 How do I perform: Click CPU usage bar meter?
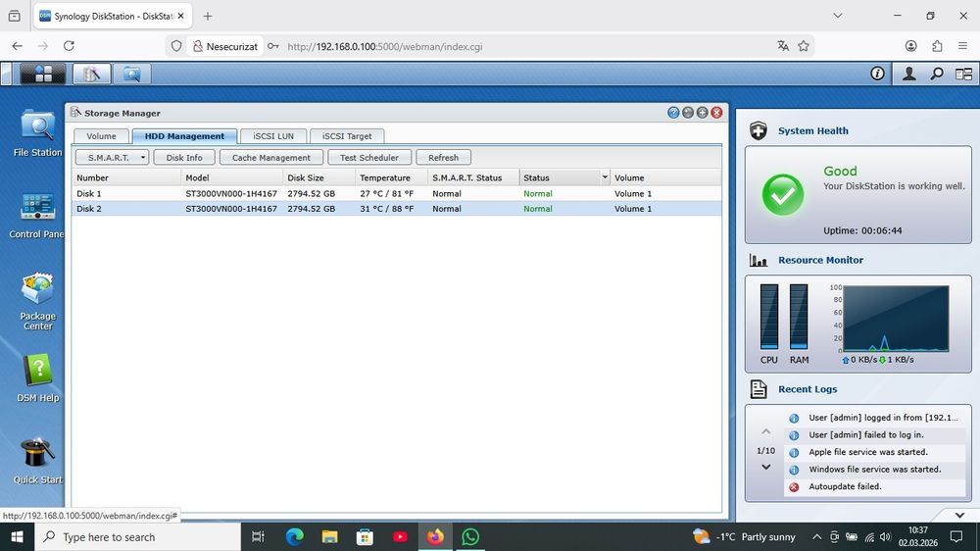coord(768,316)
